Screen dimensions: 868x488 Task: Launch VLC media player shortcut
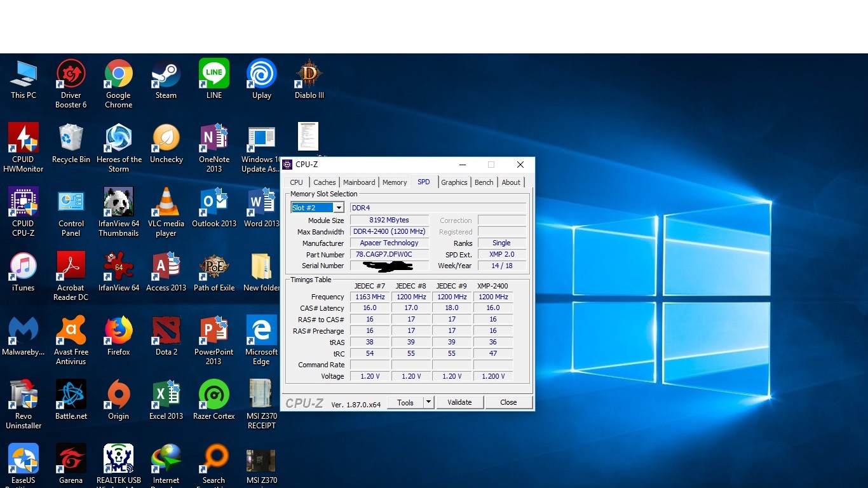[166, 212]
